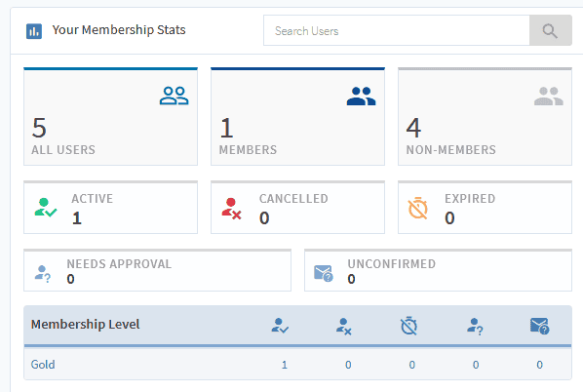Click the Non-Members gray people icon
This screenshot has width=583, height=392.
pyautogui.click(x=549, y=96)
